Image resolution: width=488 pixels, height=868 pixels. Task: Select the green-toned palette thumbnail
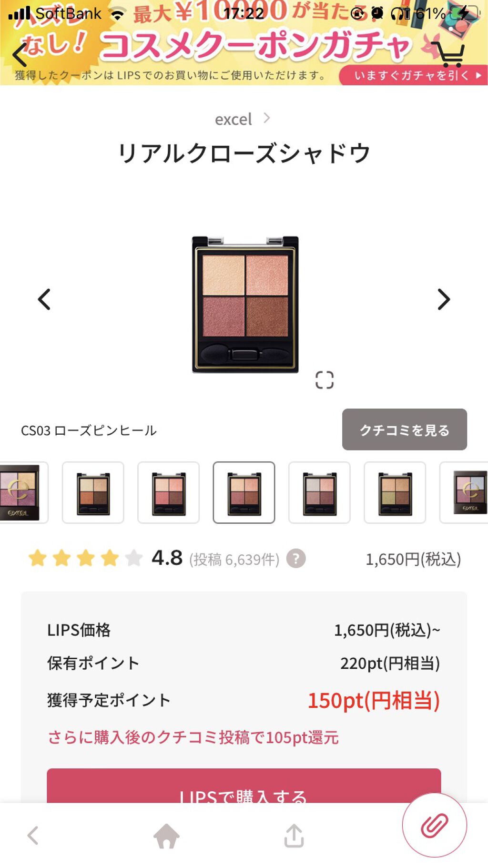tap(395, 492)
